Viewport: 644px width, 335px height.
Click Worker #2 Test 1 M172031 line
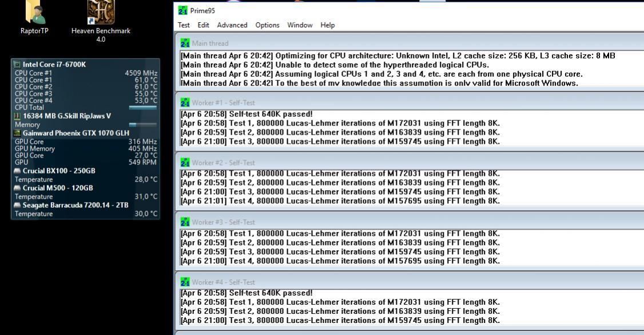[340, 174]
